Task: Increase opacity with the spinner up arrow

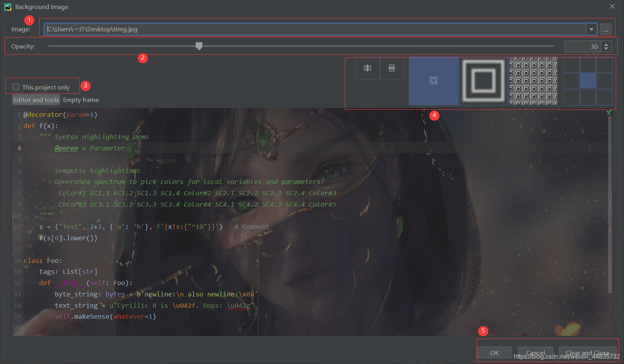Action: 606,44
